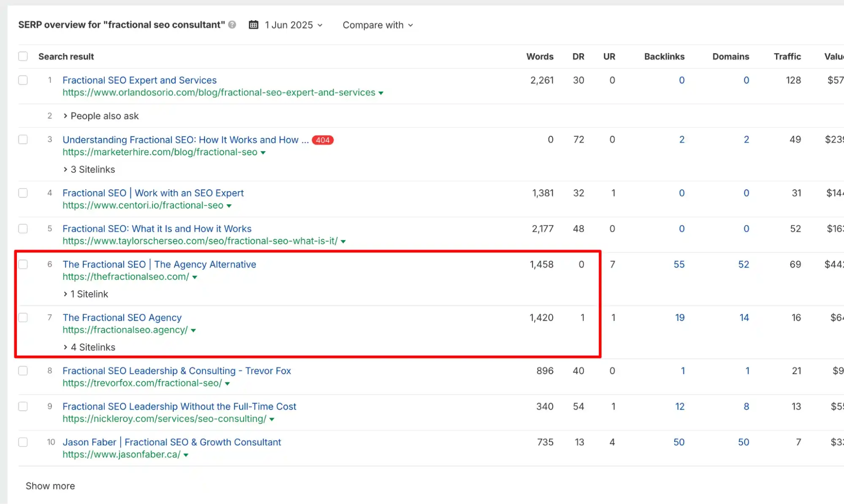The width and height of the screenshot is (844, 504).
Task: Open the 1 Jun 2025 date dropdown
Action: pos(294,25)
